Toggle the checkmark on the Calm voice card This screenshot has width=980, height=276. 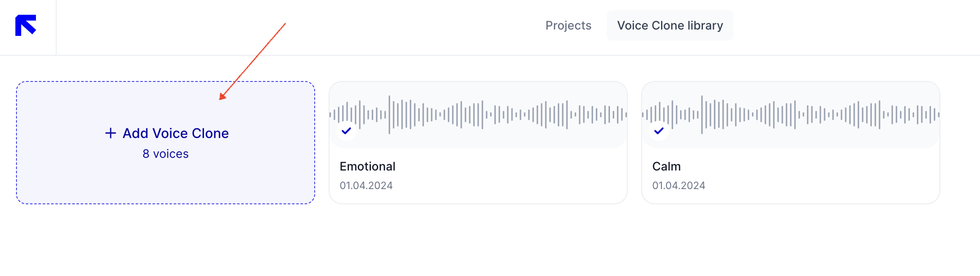(659, 131)
